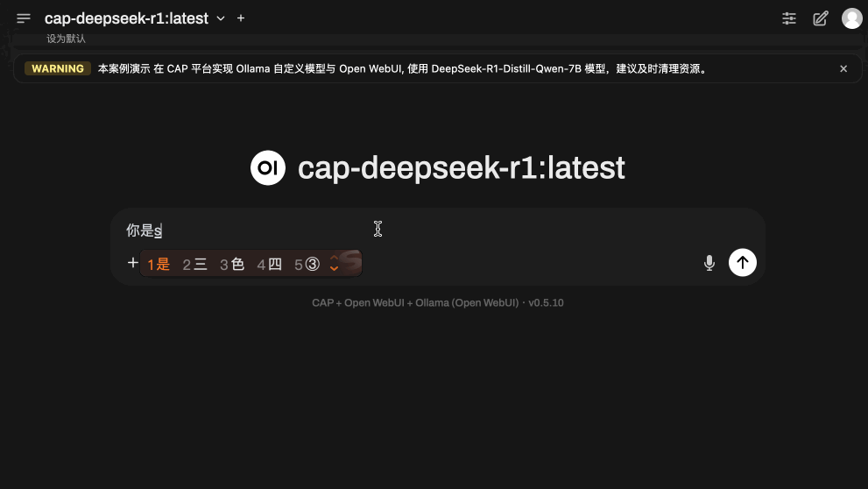Send the message with up-arrow button
The height and width of the screenshot is (489, 868).
(743, 263)
